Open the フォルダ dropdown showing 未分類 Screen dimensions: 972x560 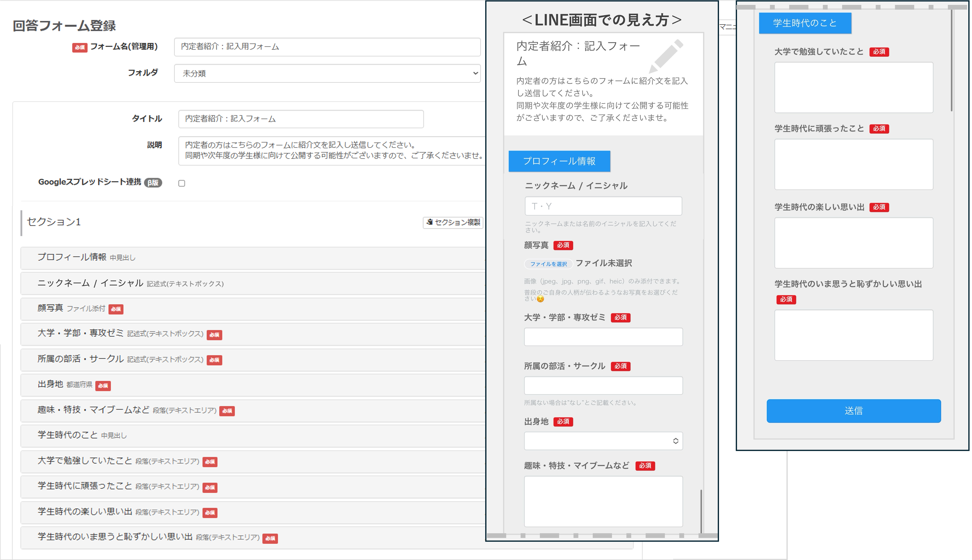[x=327, y=73]
